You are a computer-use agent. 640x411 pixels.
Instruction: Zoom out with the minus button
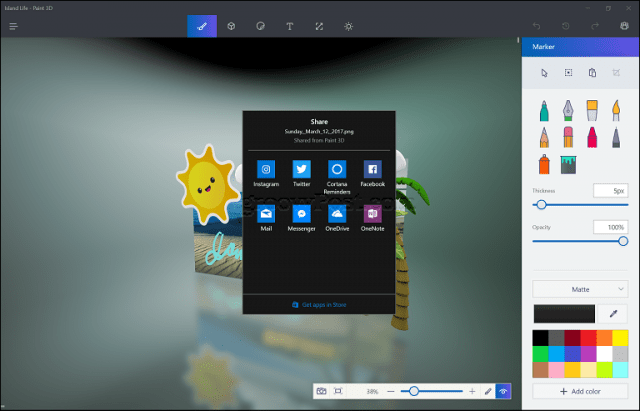pyautogui.click(x=391, y=391)
